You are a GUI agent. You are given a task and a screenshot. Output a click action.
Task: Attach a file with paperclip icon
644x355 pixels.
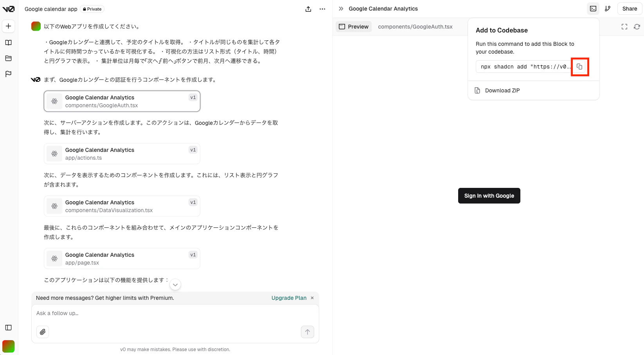[43, 332]
